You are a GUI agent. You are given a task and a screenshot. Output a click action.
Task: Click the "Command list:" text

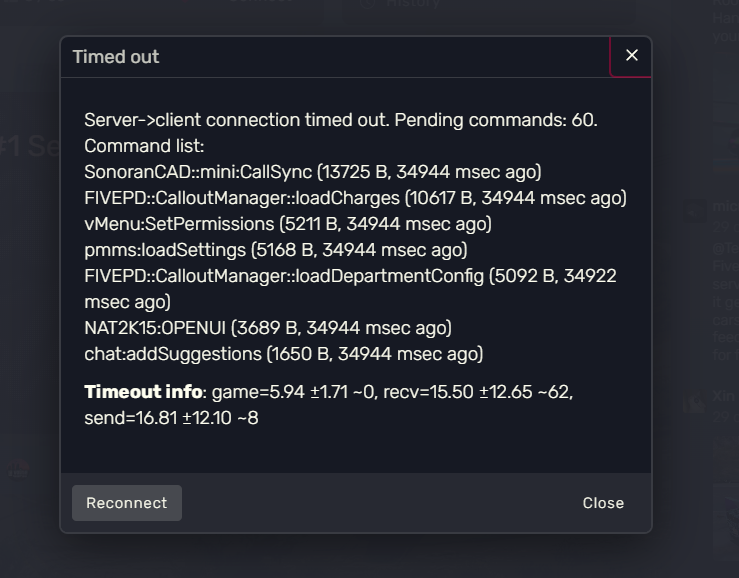click(x=144, y=146)
